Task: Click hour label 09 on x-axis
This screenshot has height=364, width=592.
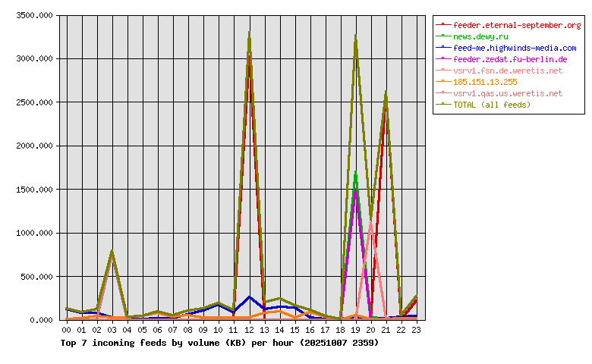Action: click(203, 330)
